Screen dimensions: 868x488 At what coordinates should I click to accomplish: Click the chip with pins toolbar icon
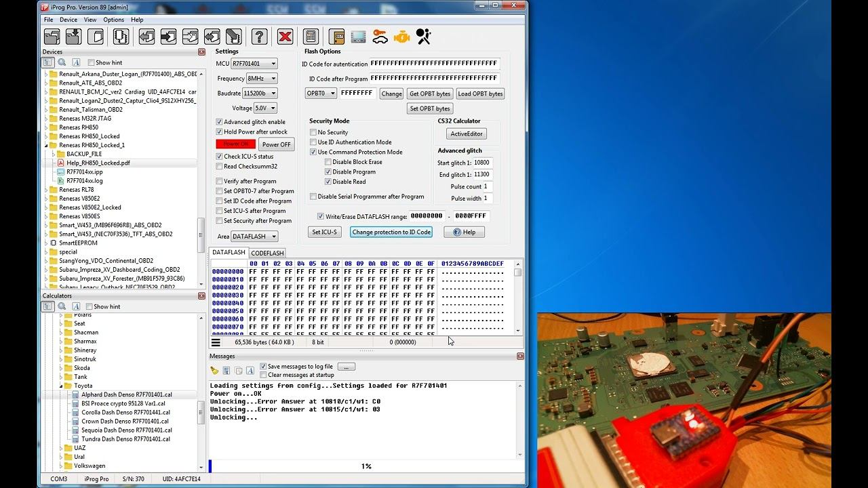click(121, 37)
